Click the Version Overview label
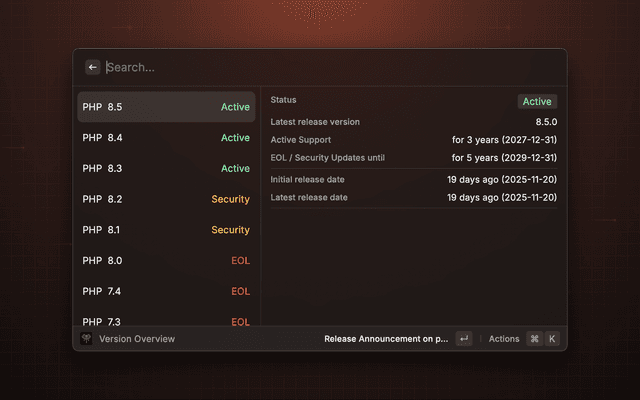This screenshot has height=400, width=640. [137, 339]
